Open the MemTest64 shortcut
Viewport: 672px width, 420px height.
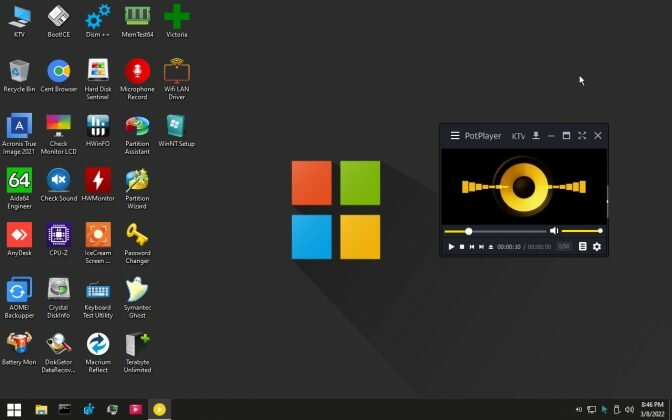click(x=137, y=21)
